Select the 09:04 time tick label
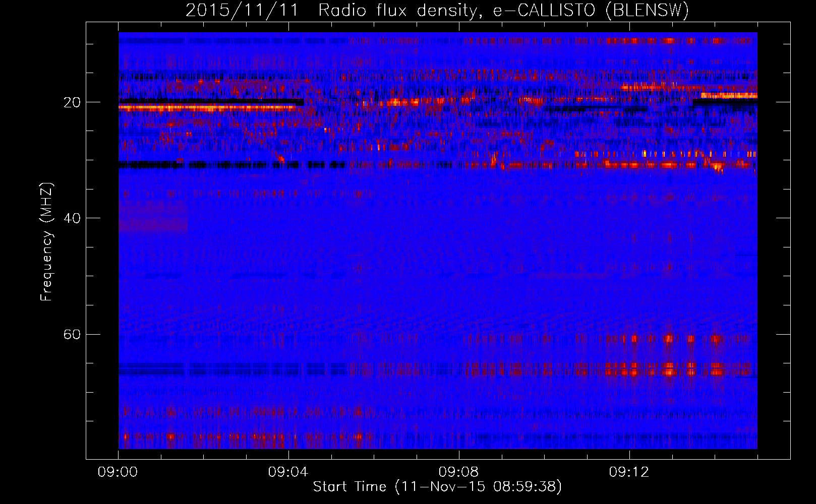 pyautogui.click(x=288, y=472)
